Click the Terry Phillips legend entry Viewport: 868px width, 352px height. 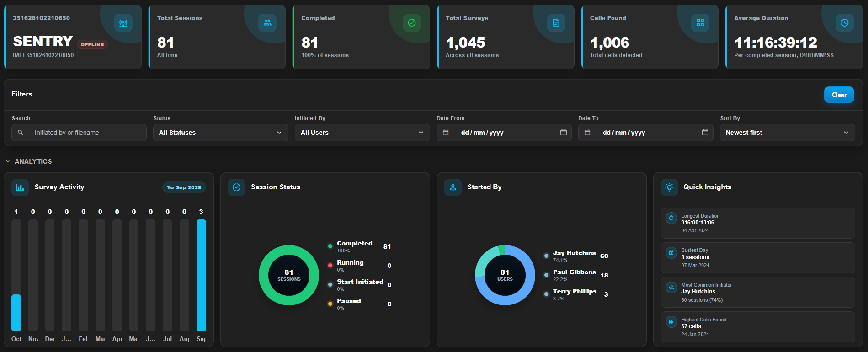576,294
